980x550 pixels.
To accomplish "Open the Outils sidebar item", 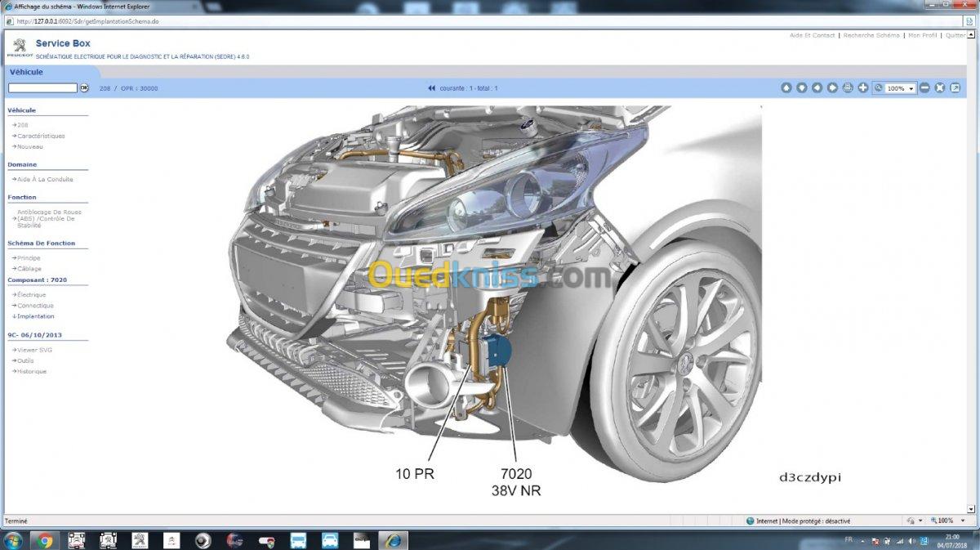I will click(25, 360).
